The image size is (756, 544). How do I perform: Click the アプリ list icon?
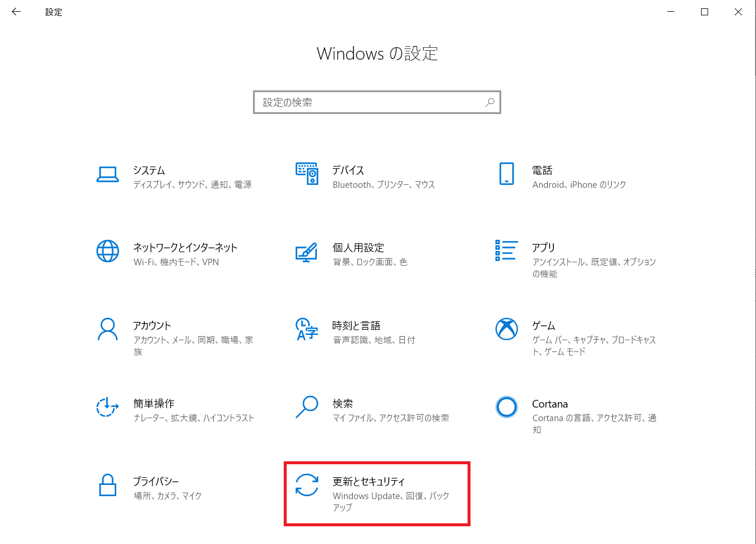pyautogui.click(x=507, y=250)
